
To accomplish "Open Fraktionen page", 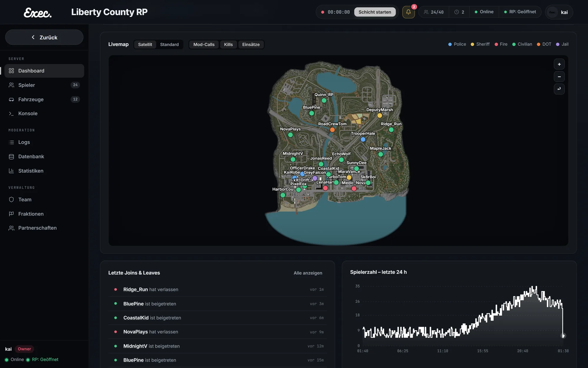I will coord(44,214).
